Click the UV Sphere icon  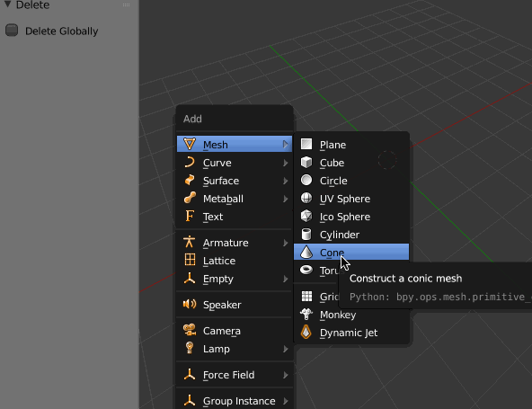(306, 198)
